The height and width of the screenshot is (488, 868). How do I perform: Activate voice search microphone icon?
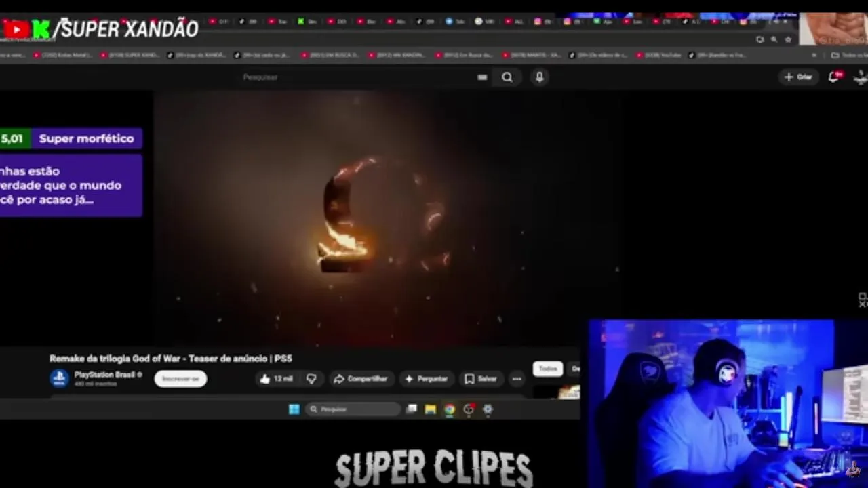(539, 77)
